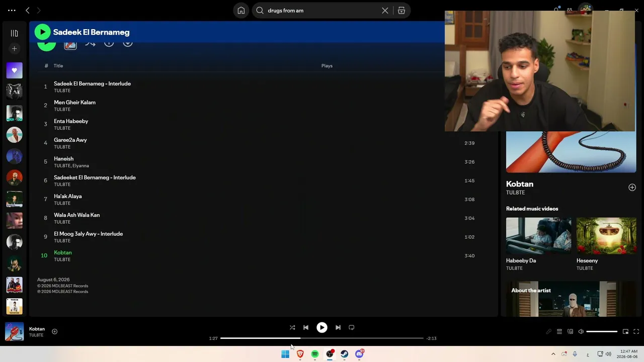Open the miniplayer
Screen dimensions: 644x362
click(625, 332)
